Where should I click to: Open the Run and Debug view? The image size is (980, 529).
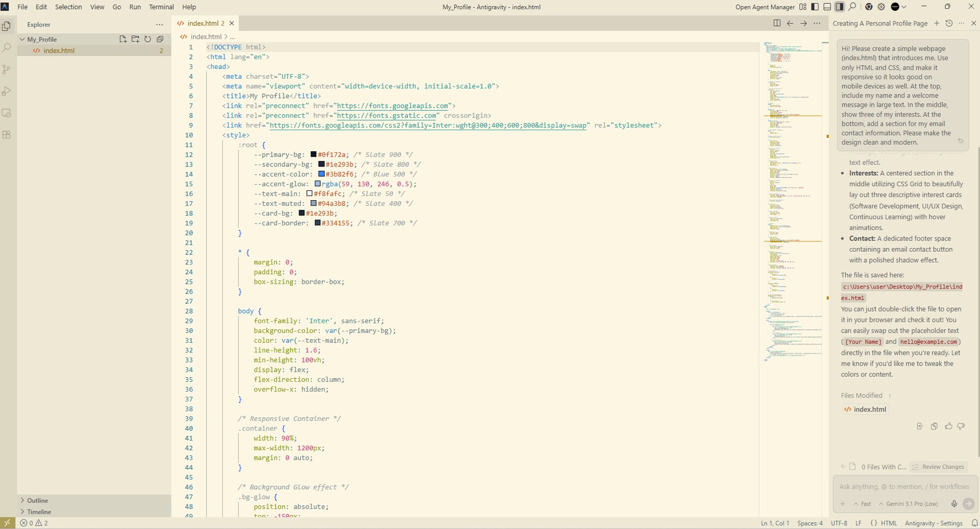7,91
